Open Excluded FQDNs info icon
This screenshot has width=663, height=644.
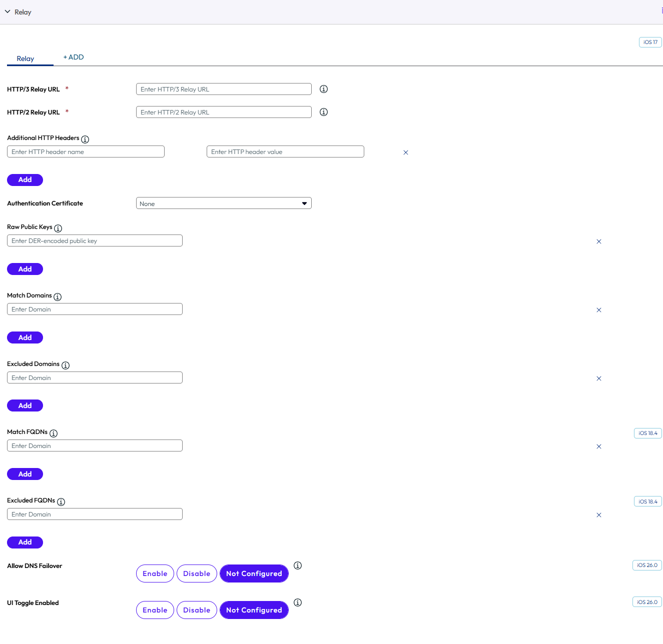(61, 502)
